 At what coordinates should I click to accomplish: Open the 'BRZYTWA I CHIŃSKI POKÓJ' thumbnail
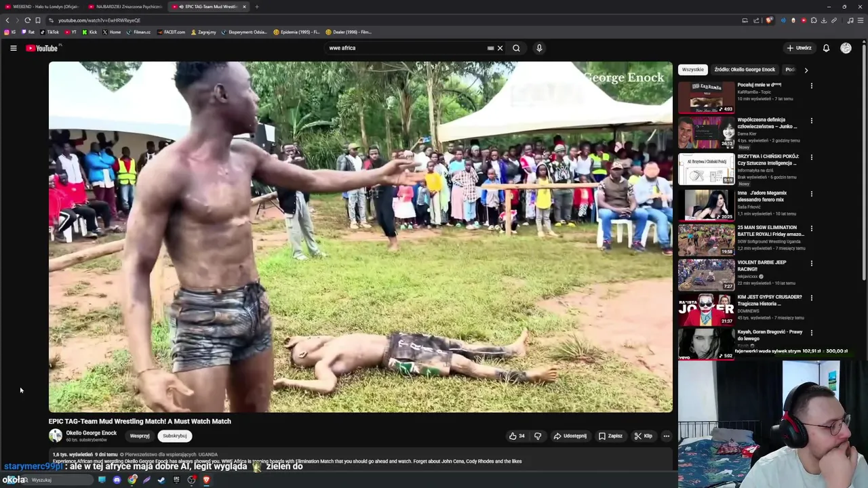coord(706,169)
